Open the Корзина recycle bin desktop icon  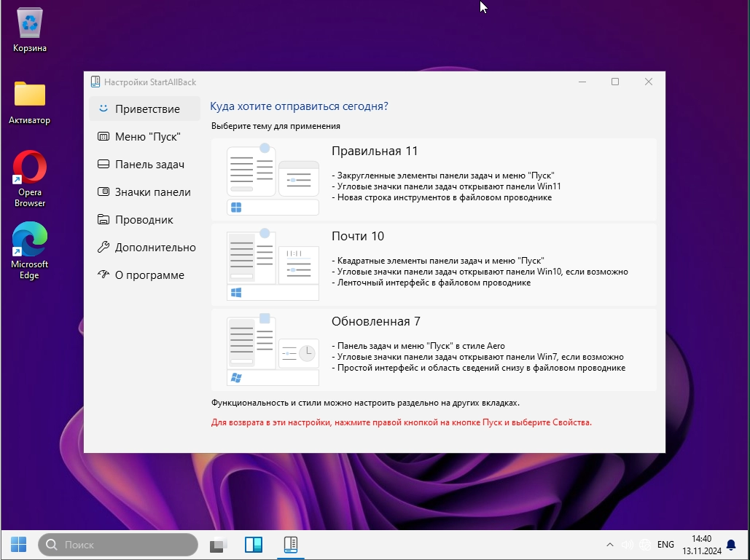click(30, 28)
